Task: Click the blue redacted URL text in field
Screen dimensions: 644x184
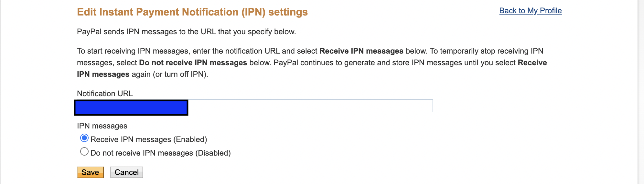Action: click(131, 107)
